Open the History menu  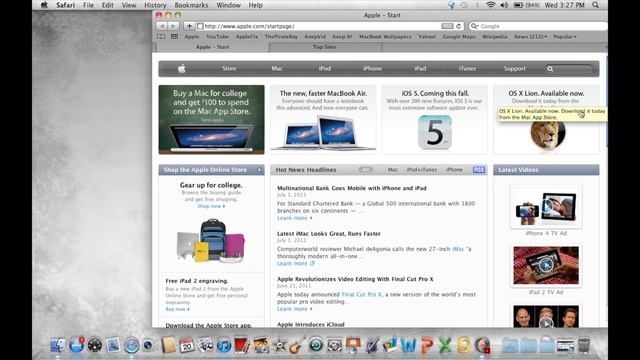coord(155,5)
